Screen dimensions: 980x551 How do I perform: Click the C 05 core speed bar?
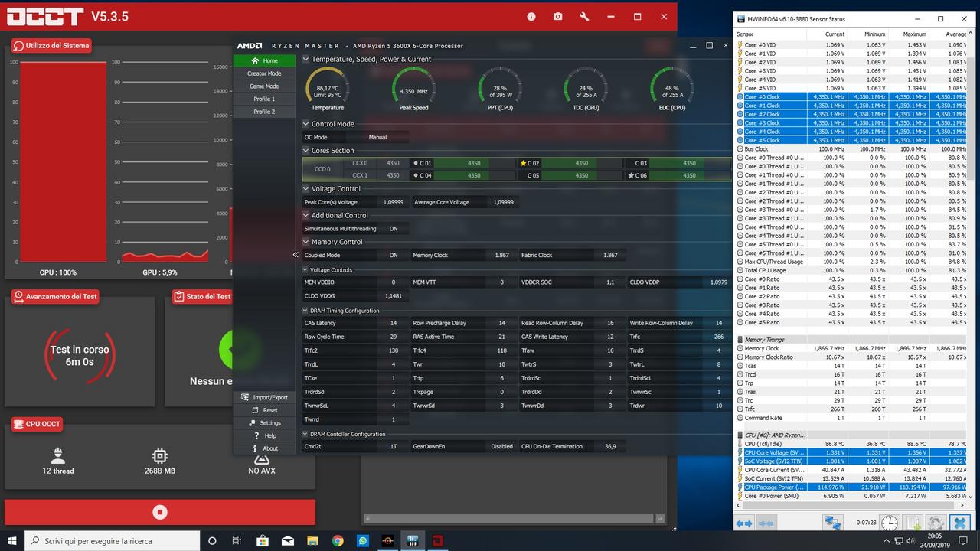tap(582, 175)
